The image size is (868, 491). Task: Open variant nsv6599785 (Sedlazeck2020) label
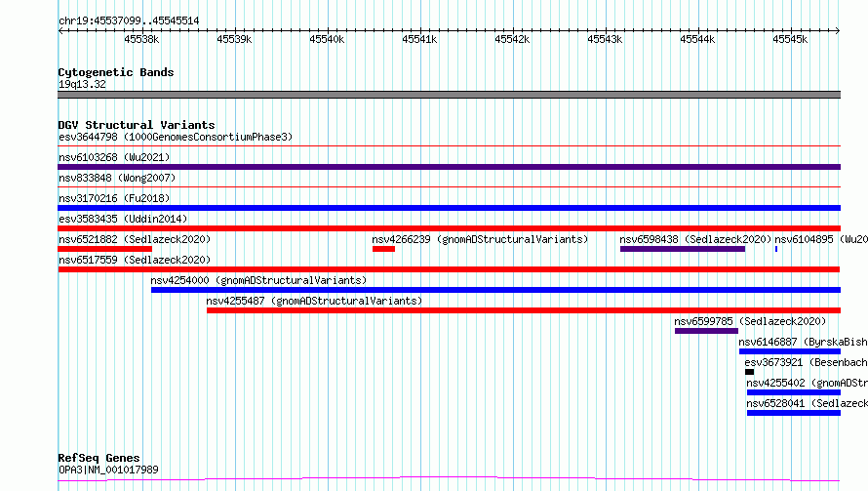pos(750,321)
